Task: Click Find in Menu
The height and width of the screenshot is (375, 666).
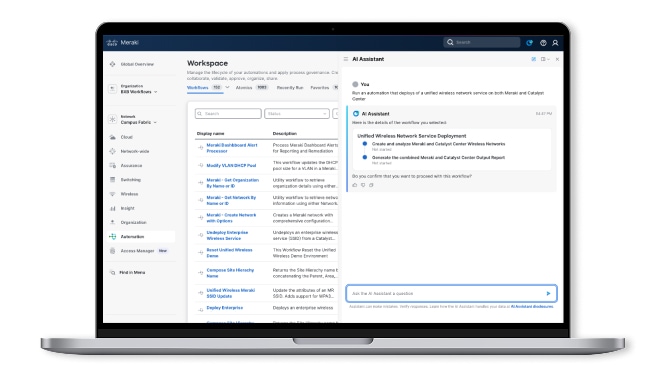Action: tap(132, 272)
